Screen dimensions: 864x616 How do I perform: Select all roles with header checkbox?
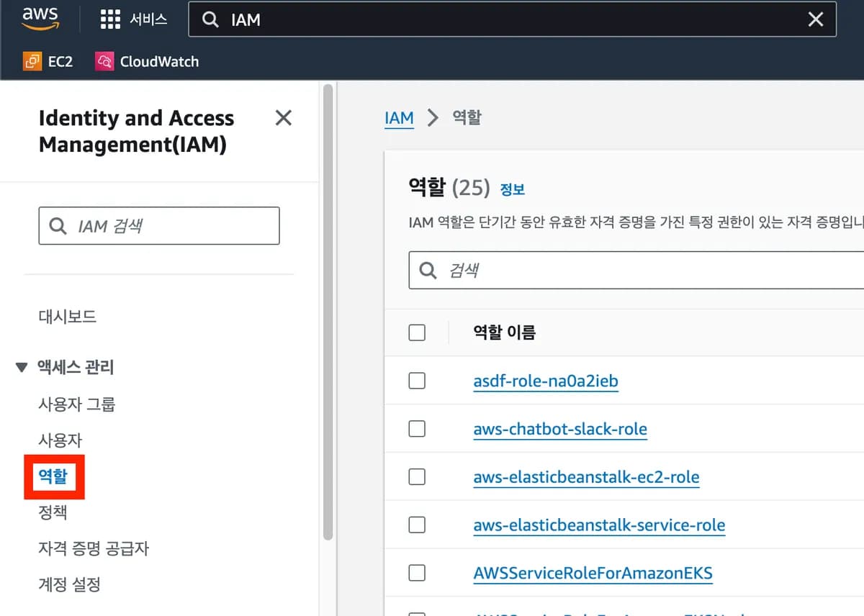pos(417,332)
